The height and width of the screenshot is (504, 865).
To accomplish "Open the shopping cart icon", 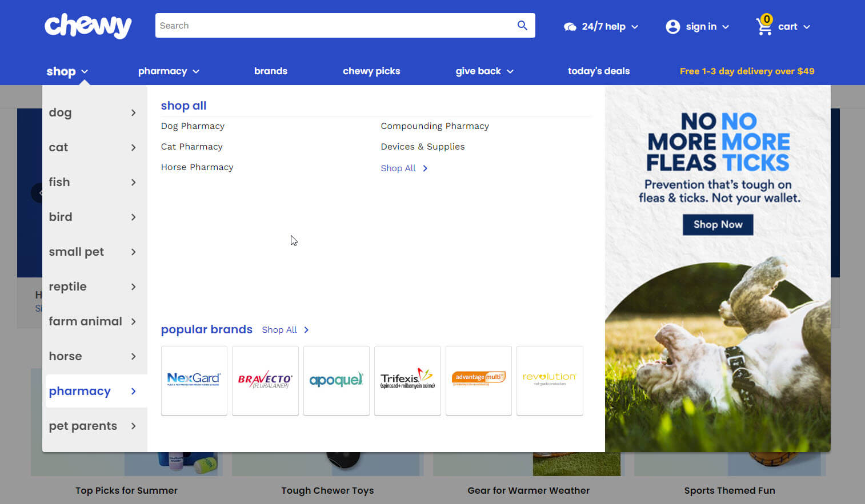I will 764,26.
